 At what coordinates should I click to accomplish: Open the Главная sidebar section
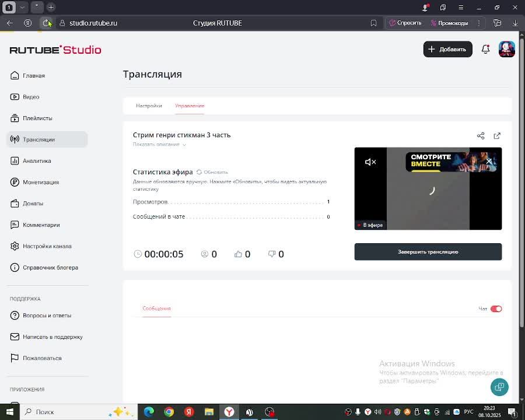[x=27, y=75]
